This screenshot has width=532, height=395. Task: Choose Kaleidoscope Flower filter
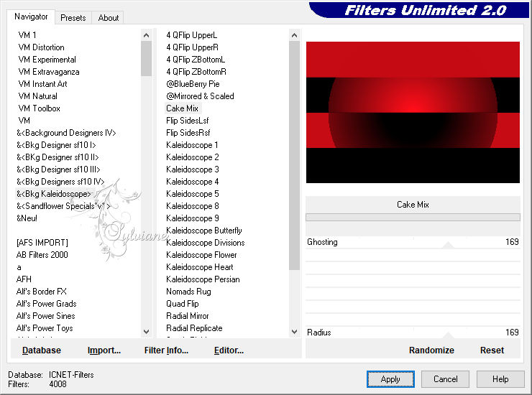tap(201, 255)
